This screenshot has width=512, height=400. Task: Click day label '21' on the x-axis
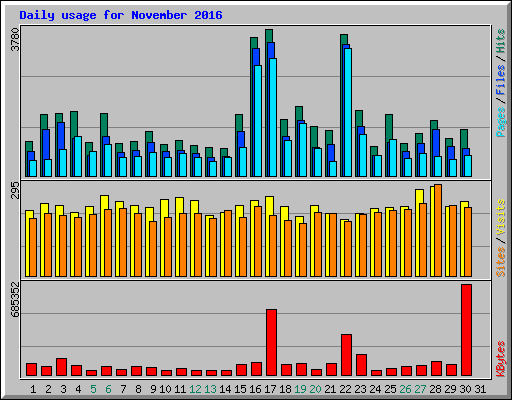coord(330,389)
